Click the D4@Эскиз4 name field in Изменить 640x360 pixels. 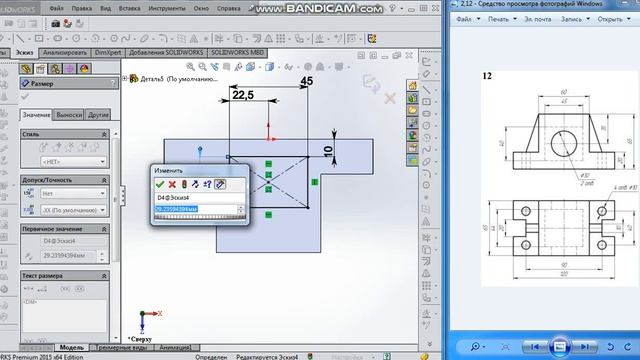200,198
